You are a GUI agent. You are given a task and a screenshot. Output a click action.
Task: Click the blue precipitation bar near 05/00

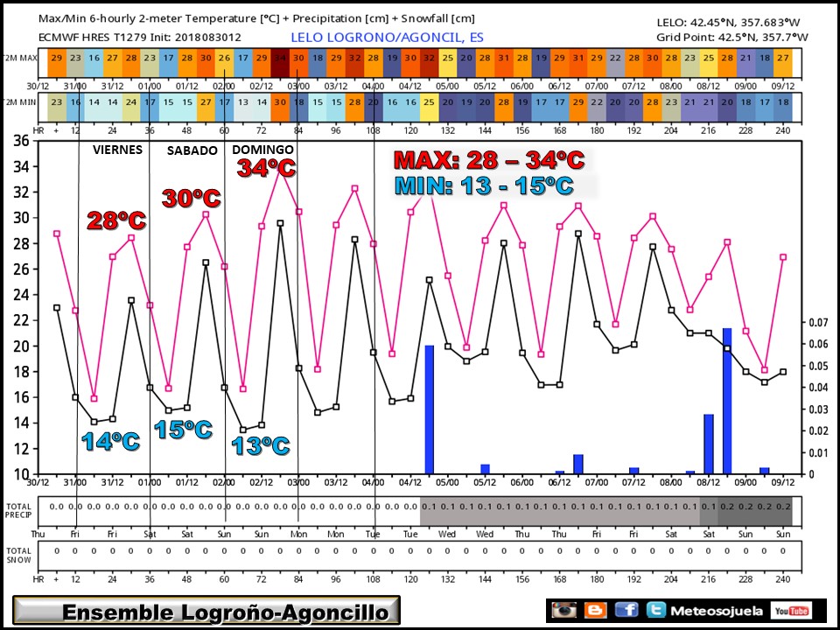pos(429,409)
